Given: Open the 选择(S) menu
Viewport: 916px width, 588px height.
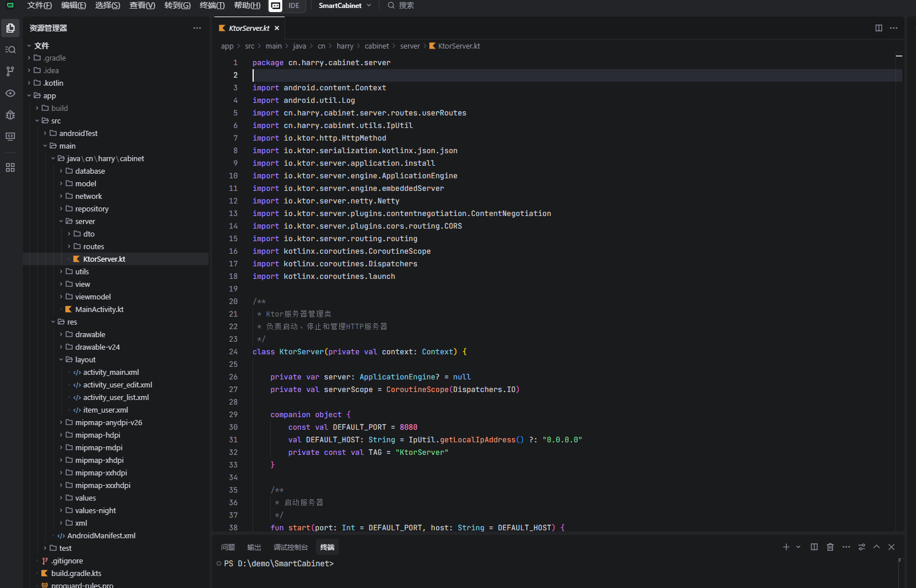Looking at the screenshot, I should (107, 5).
